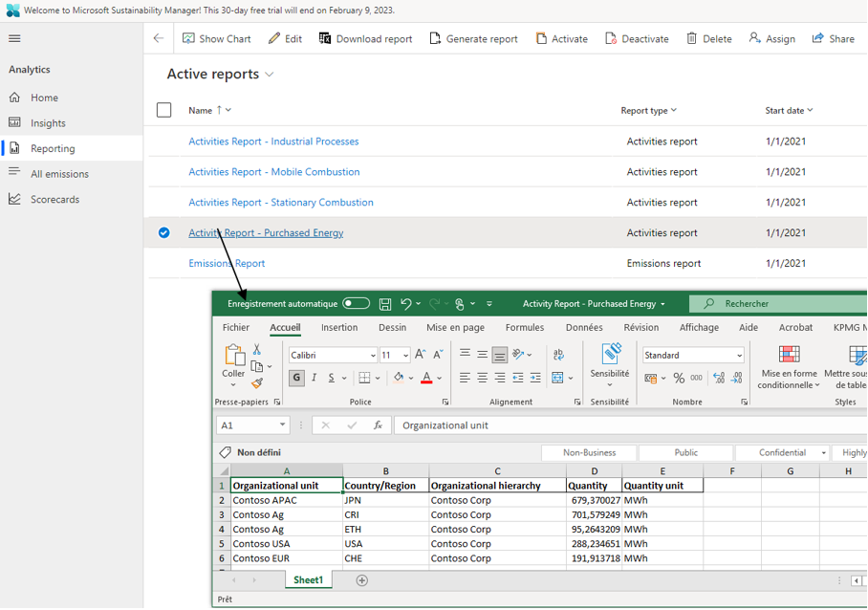Open the Calibri font name dropdown

point(373,356)
